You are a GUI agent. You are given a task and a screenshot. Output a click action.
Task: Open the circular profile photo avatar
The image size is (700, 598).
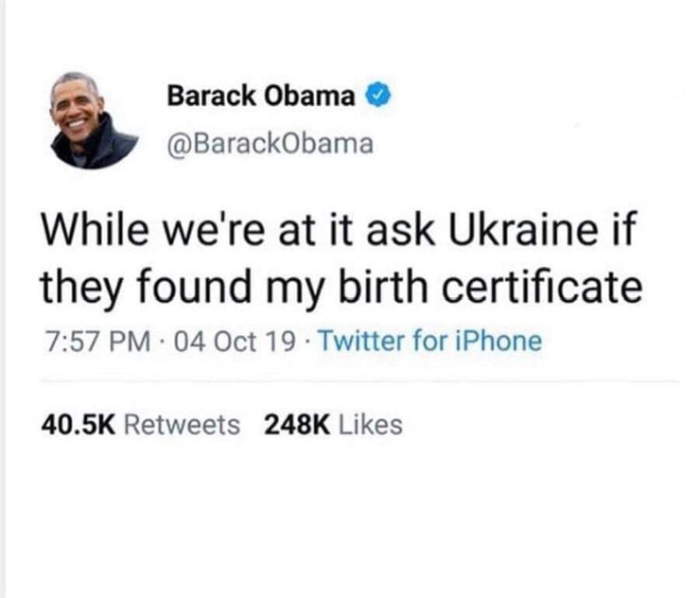[x=95, y=120]
